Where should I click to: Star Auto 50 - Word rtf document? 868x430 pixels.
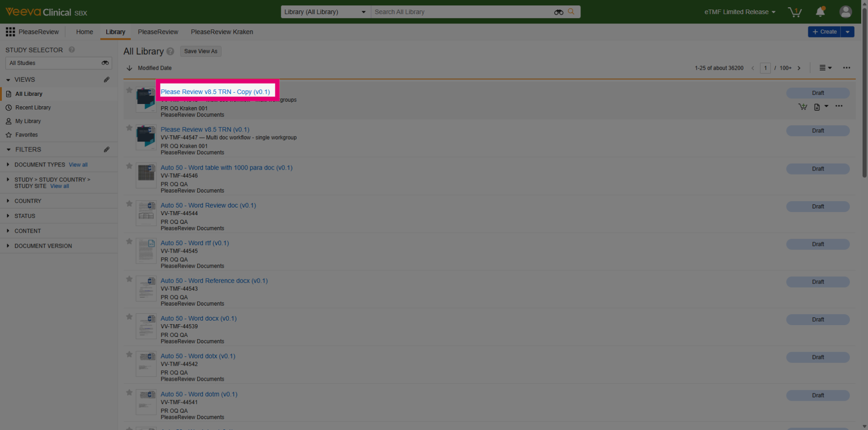point(129,241)
